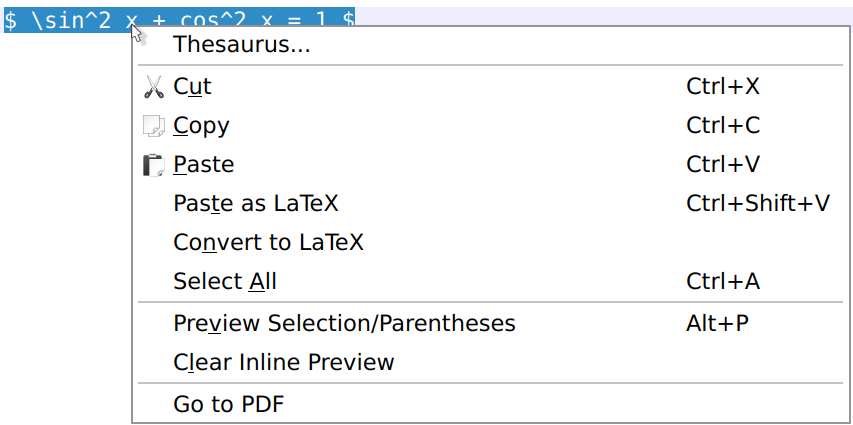Click the Ctrl+C shortcut text

(x=722, y=126)
